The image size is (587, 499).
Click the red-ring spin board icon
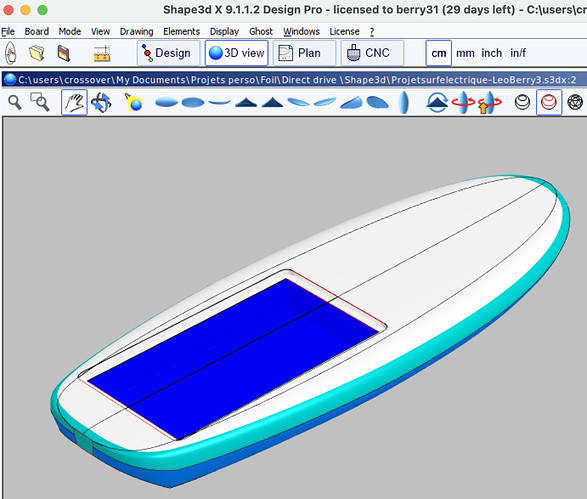click(463, 102)
